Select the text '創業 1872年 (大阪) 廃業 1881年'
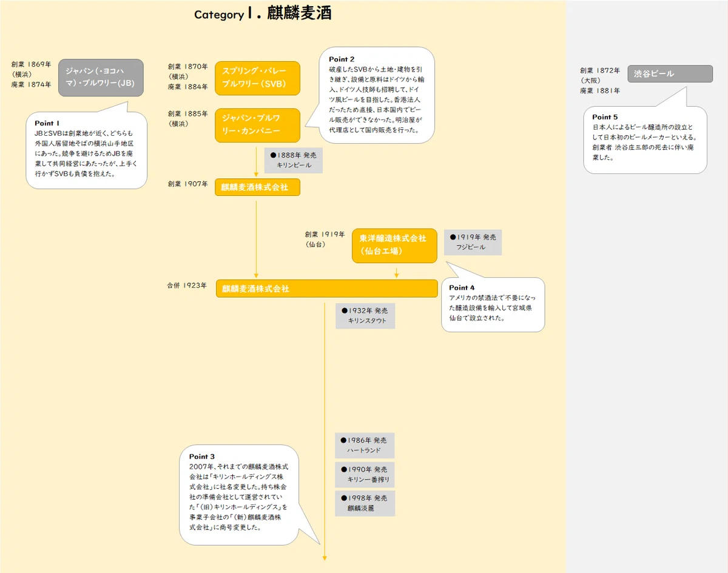The width and height of the screenshot is (728, 573). click(x=600, y=81)
